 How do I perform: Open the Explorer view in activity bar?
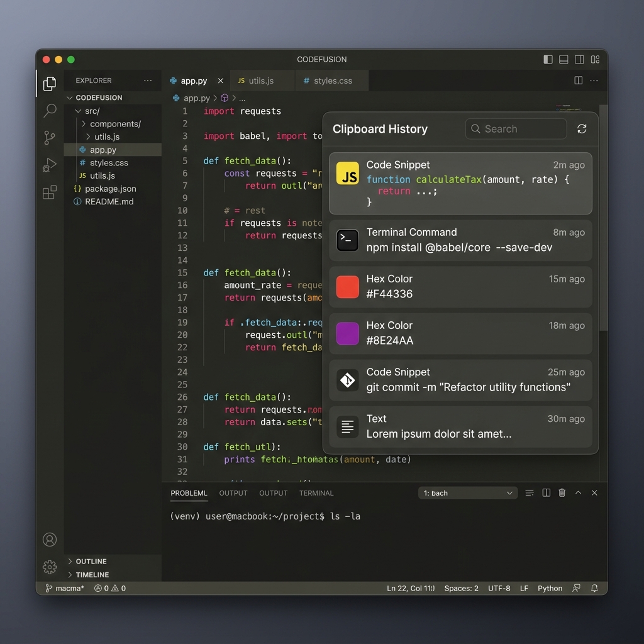click(50, 84)
